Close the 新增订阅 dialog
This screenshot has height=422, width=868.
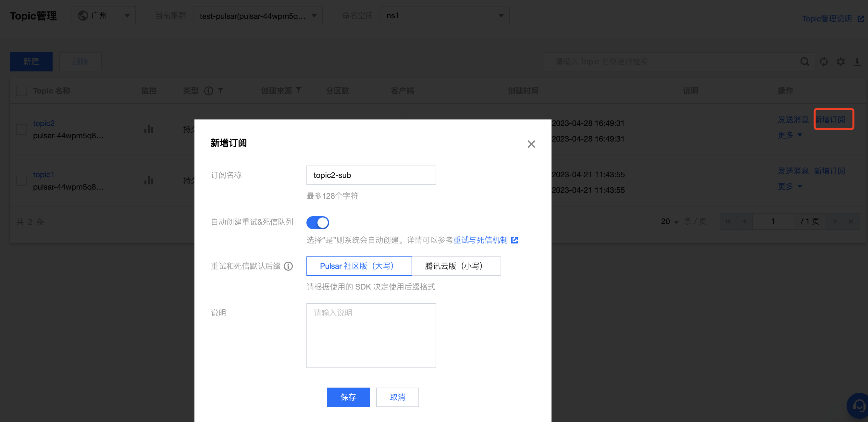point(531,144)
